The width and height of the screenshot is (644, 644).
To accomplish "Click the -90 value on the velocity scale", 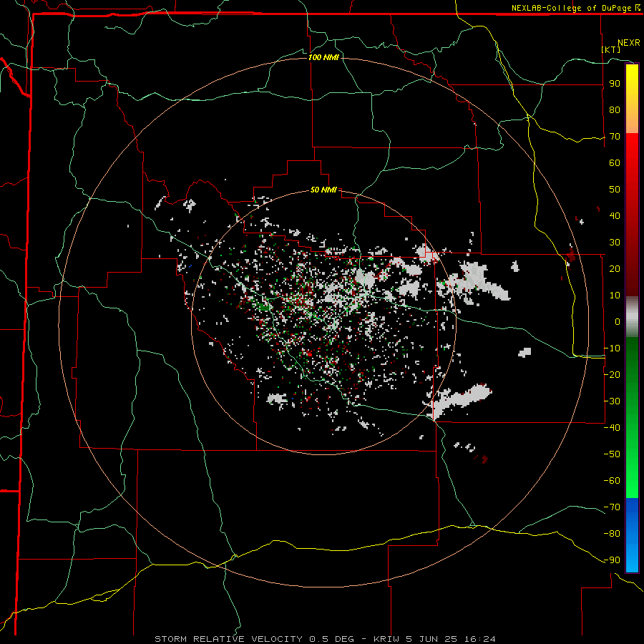I will click(612, 560).
